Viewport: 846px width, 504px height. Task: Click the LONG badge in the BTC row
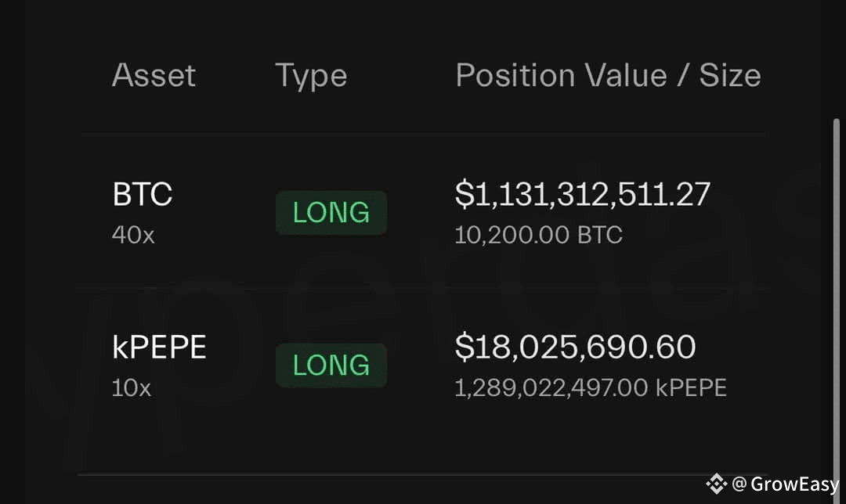pyautogui.click(x=331, y=212)
